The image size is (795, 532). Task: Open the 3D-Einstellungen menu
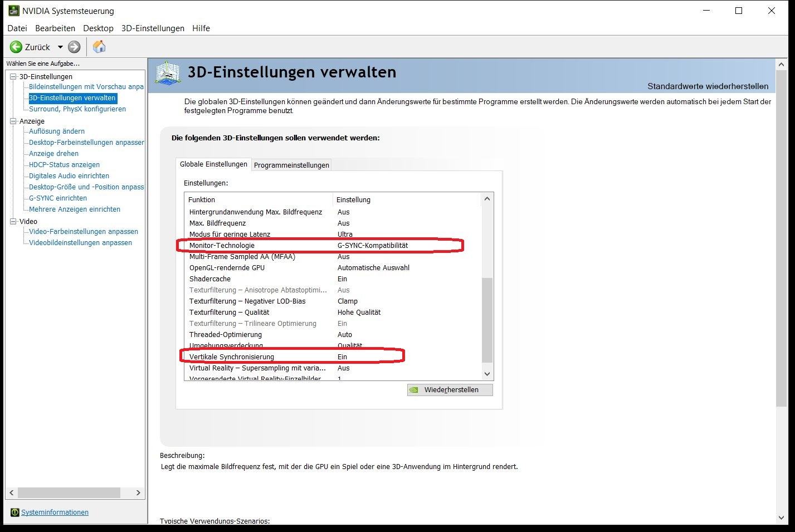click(x=153, y=28)
